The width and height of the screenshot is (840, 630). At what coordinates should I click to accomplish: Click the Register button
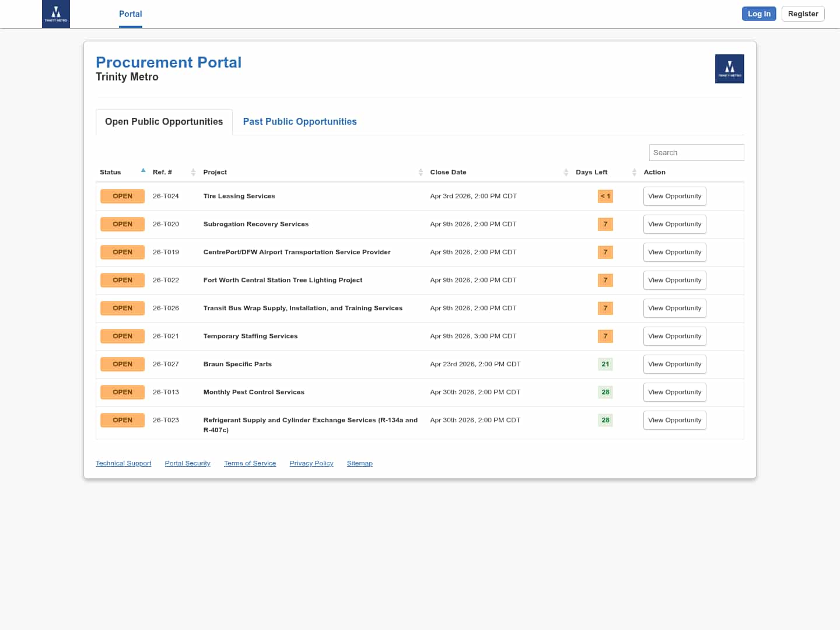(x=803, y=14)
